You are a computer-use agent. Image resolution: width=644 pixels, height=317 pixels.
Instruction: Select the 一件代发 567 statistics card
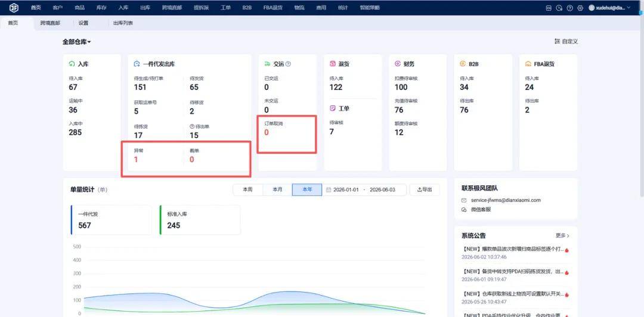(x=112, y=220)
